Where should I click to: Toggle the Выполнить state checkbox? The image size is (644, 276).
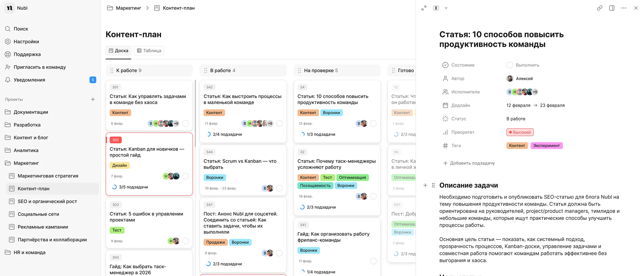click(x=510, y=65)
